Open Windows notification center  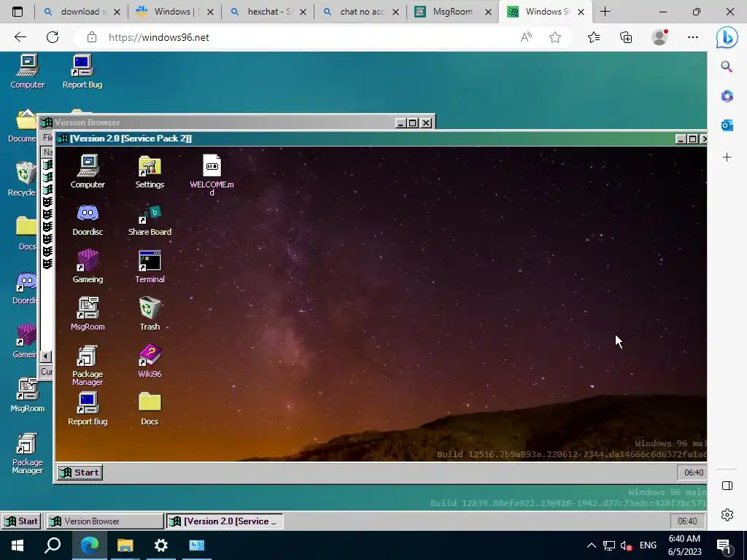click(724, 547)
